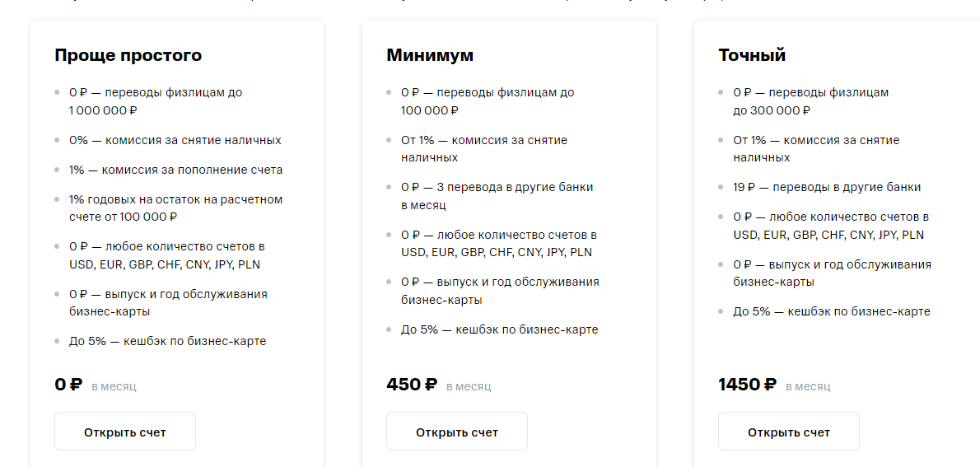Click "19 ₽ — переводы в другие банки" line
This screenshot has height=467, width=980.
coord(827,187)
